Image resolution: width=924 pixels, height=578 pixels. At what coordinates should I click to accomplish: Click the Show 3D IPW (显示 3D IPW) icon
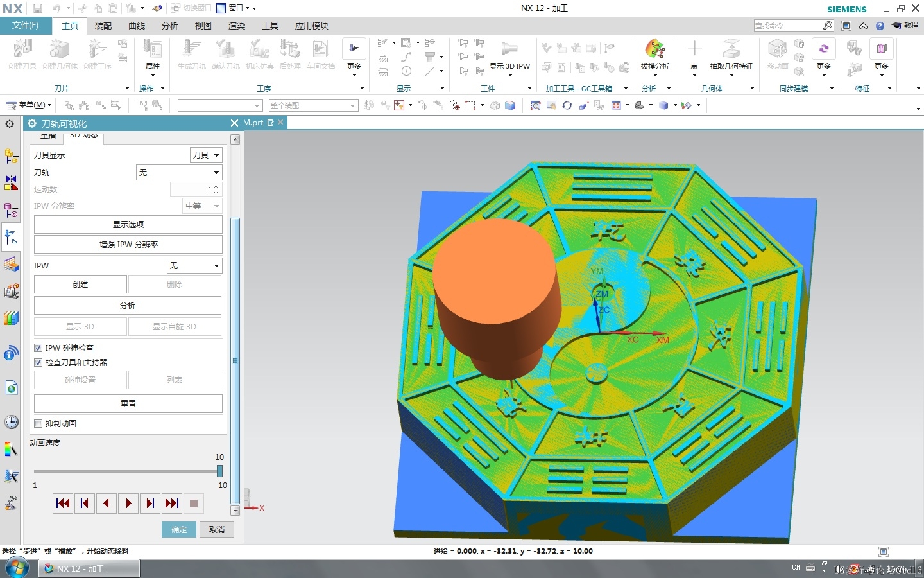pyautogui.click(x=509, y=55)
